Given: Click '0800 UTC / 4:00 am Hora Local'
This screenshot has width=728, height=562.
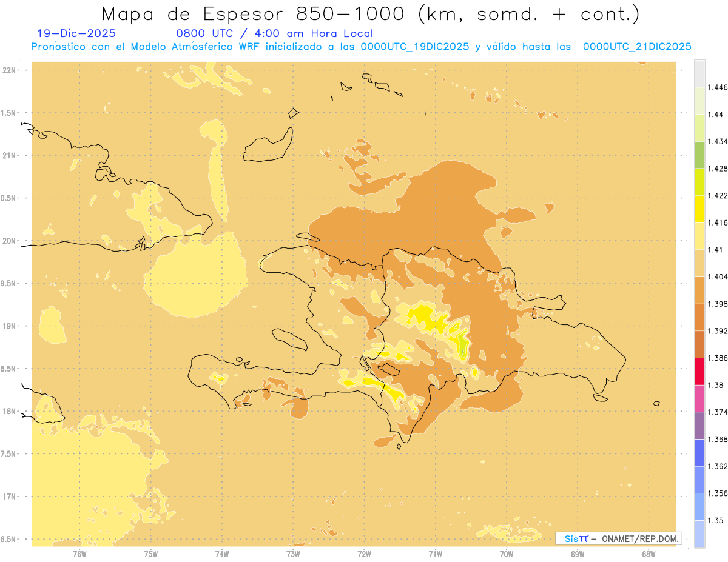Looking at the screenshot, I should (x=274, y=34).
